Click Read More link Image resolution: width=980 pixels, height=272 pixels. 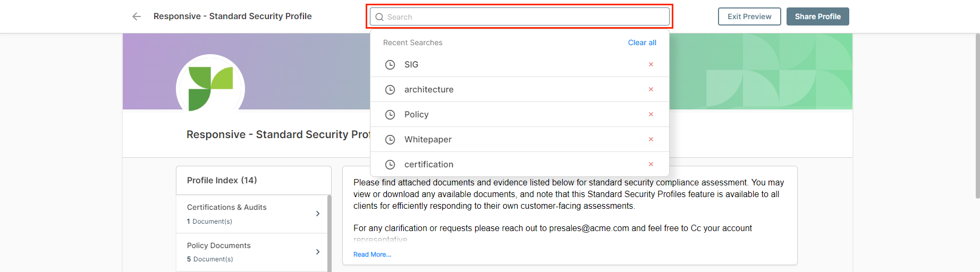372,254
